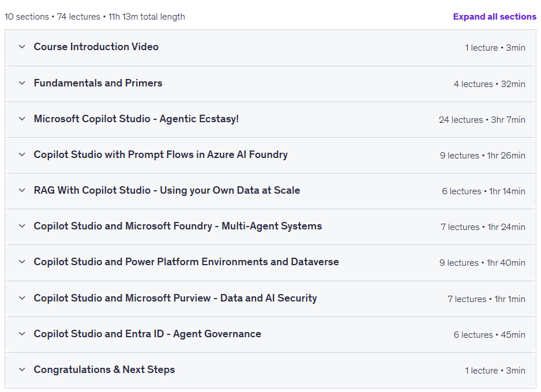Click Congratulations & Next Steps title
Screen dimensions: 541x392
point(104,370)
